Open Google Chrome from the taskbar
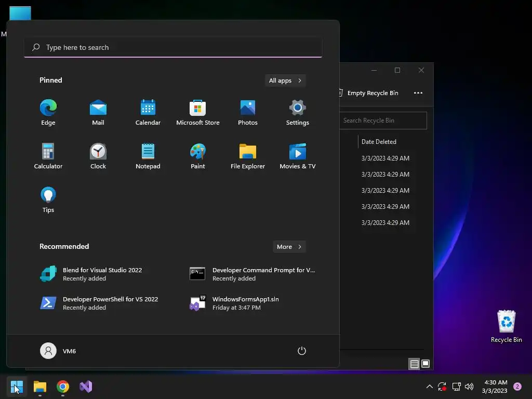The width and height of the screenshot is (532, 399). point(63,387)
